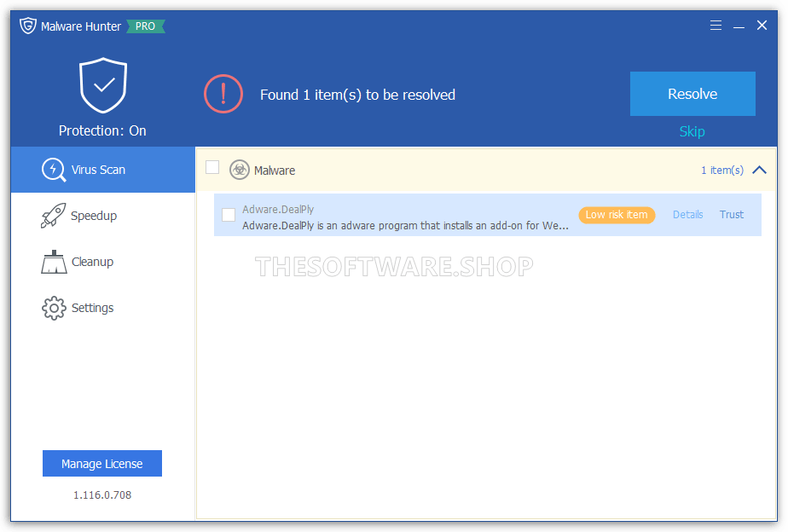
Task: Click the Resolve button
Action: tap(692, 94)
